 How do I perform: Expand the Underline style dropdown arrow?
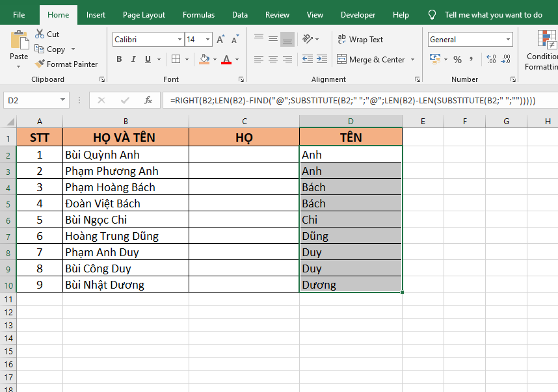[159, 59]
